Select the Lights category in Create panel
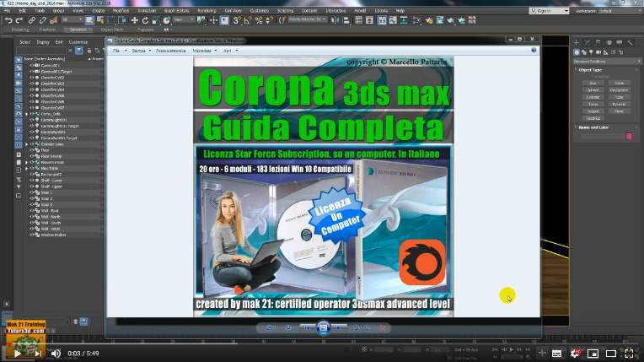The height and width of the screenshot is (362, 644). (591, 52)
